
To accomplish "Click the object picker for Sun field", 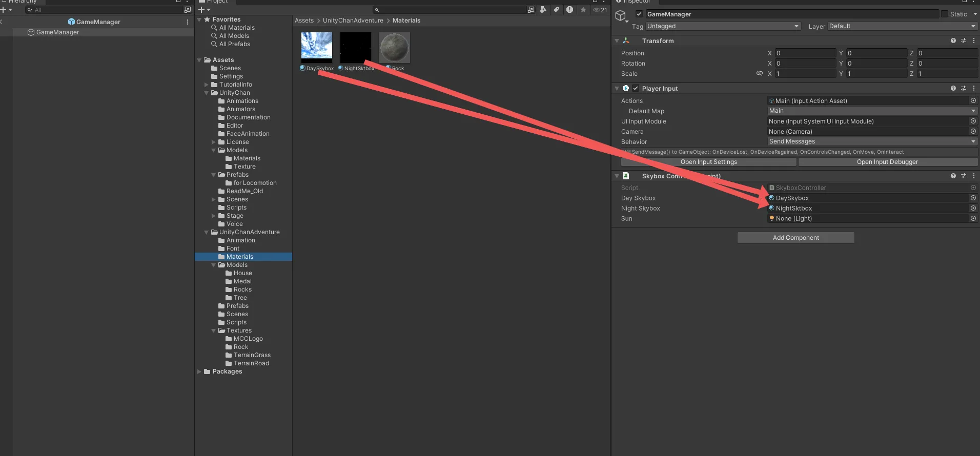I will click(973, 218).
